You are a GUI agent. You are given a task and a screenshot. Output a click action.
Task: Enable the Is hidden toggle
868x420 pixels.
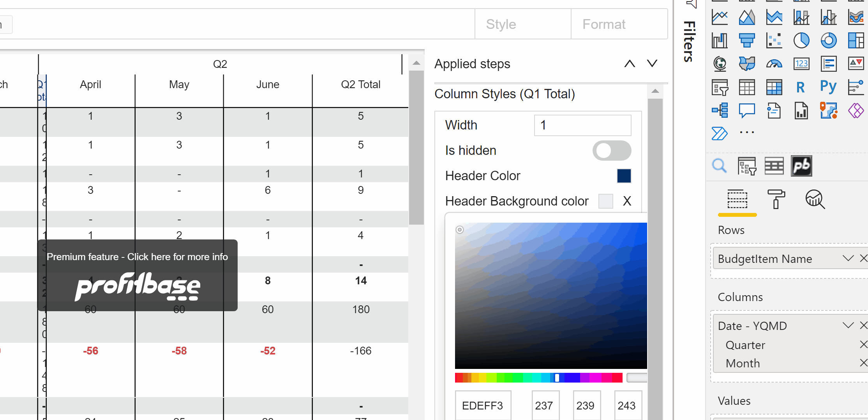(x=612, y=151)
